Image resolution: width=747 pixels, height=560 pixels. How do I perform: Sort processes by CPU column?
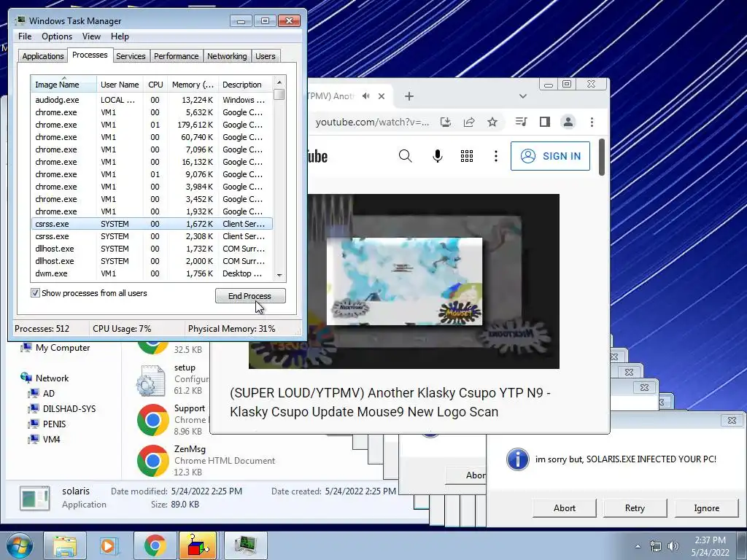click(155, 85)
